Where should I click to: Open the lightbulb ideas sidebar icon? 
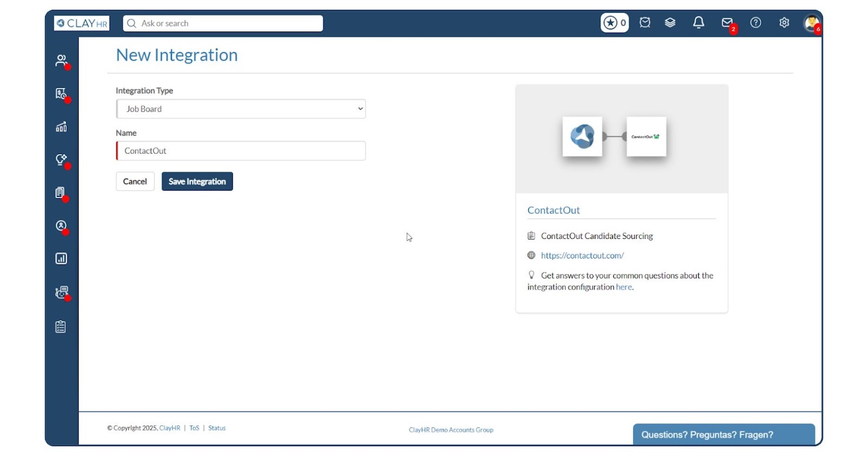point(61,160)
